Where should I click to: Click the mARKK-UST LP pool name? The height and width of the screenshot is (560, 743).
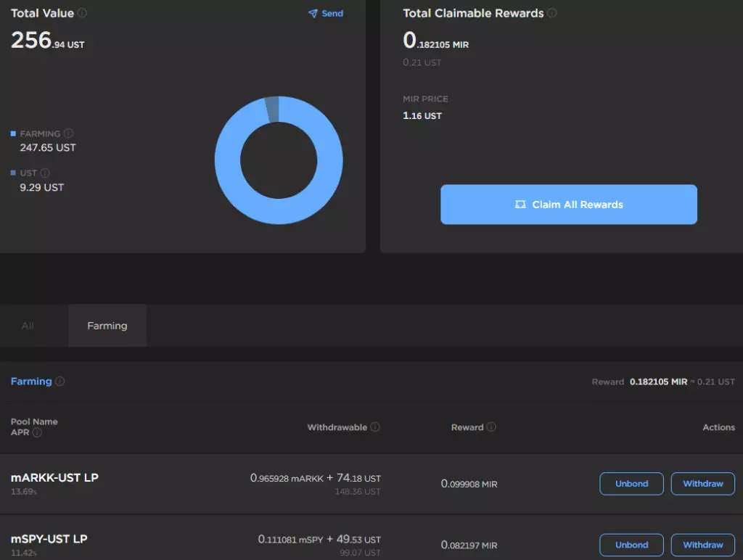pos(54,478)
